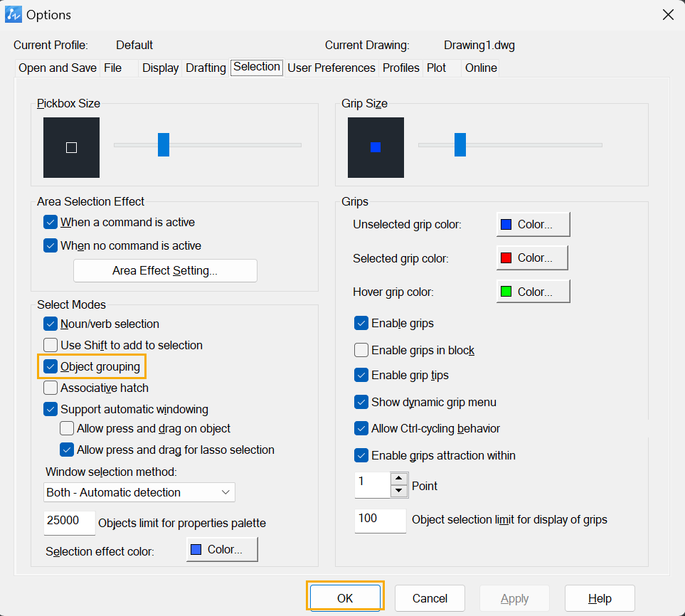Click the properties palette objects limit field

[69, 523]
